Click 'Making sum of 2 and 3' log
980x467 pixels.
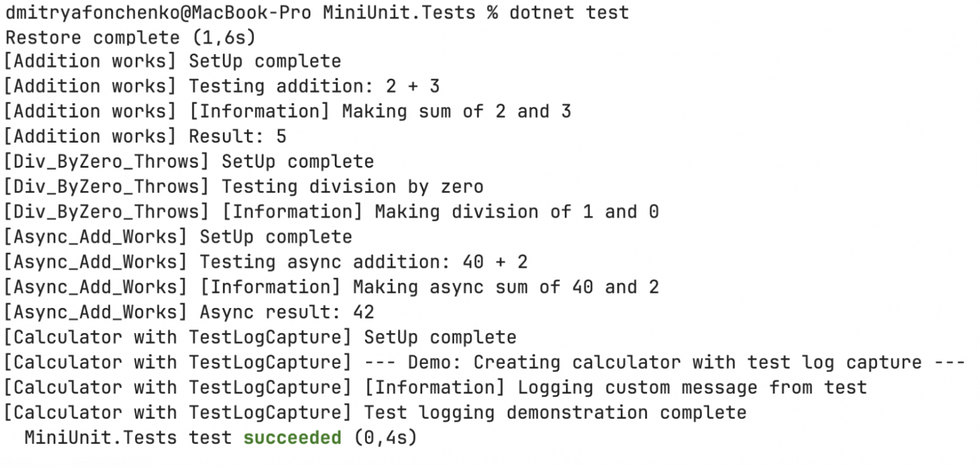tap(457, 112)
